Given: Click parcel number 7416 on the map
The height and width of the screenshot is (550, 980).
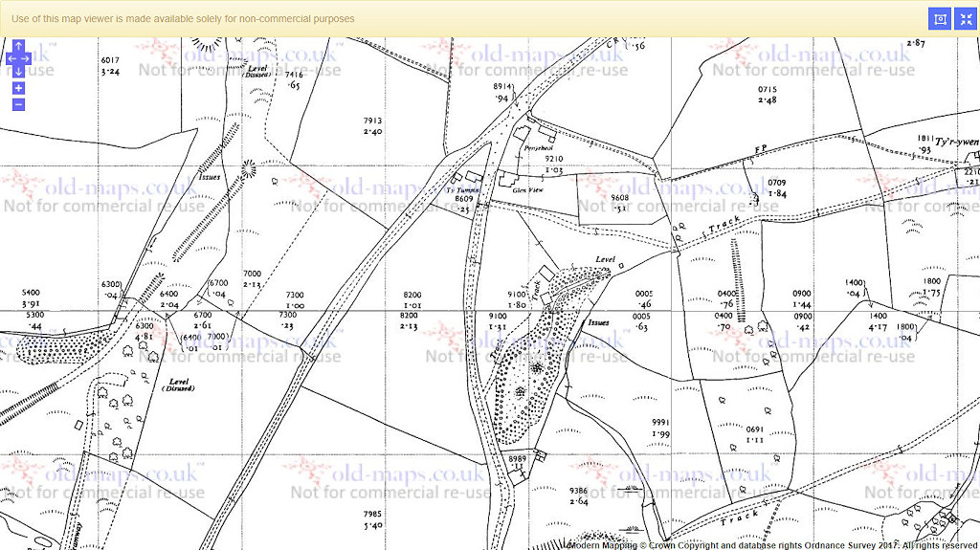Looking at the screenshot, I should (x=294, y=75).
